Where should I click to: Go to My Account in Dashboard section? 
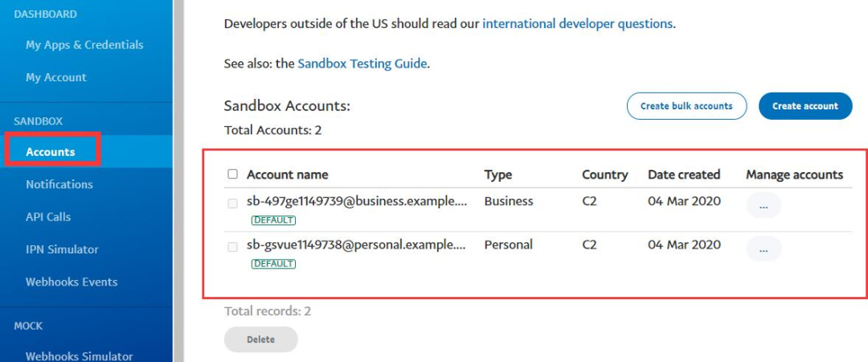tap(56, 77)
